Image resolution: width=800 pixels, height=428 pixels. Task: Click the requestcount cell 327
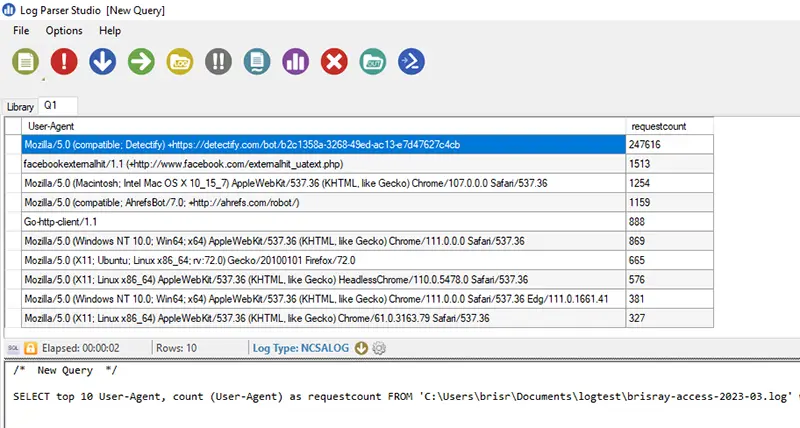point(669,318)
